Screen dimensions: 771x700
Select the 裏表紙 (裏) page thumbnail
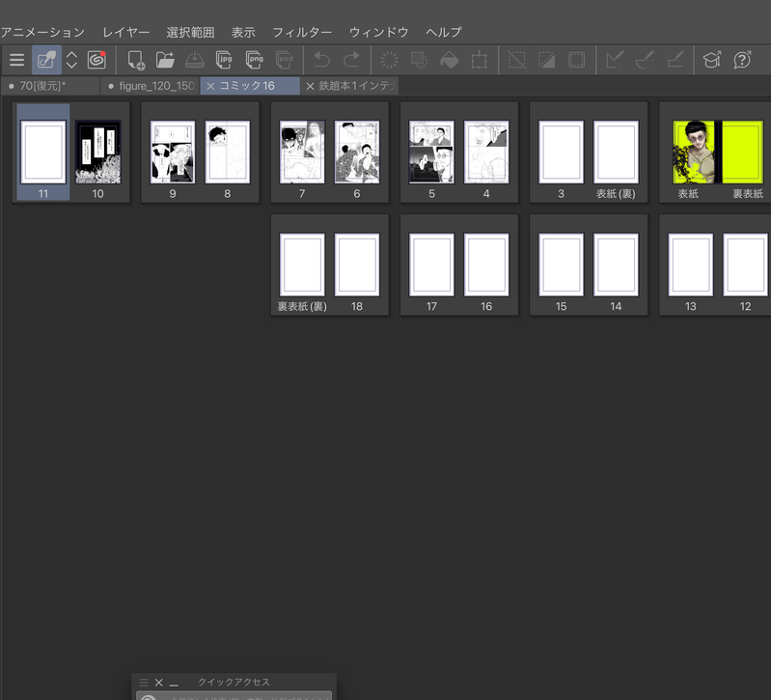point(302,265)
